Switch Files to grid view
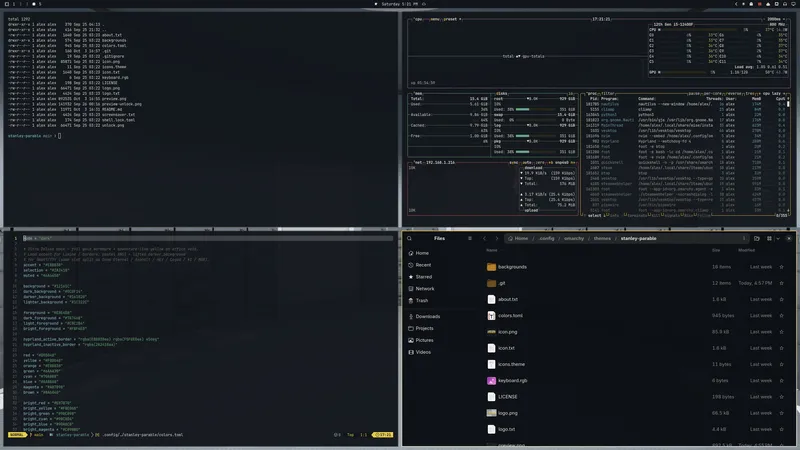The image size is (800, 450). click(769, 238)
